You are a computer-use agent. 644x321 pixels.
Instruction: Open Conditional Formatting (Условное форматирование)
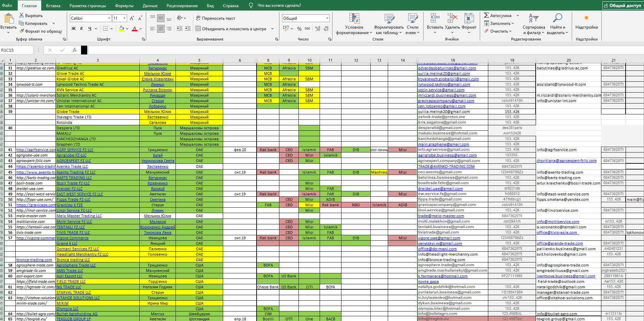[354, 24]
